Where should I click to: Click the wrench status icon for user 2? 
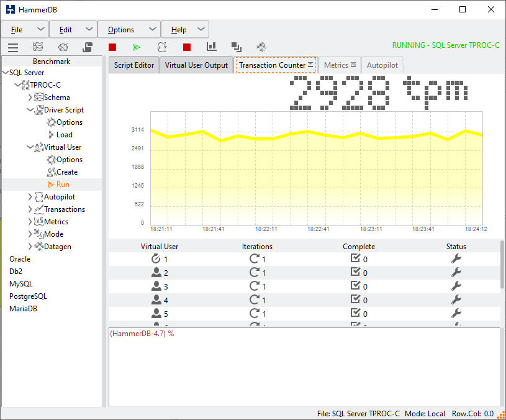tap(456, 272)
